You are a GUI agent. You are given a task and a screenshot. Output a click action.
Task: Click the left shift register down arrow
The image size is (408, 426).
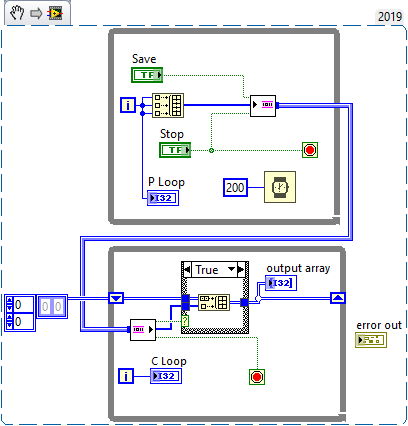116,298
